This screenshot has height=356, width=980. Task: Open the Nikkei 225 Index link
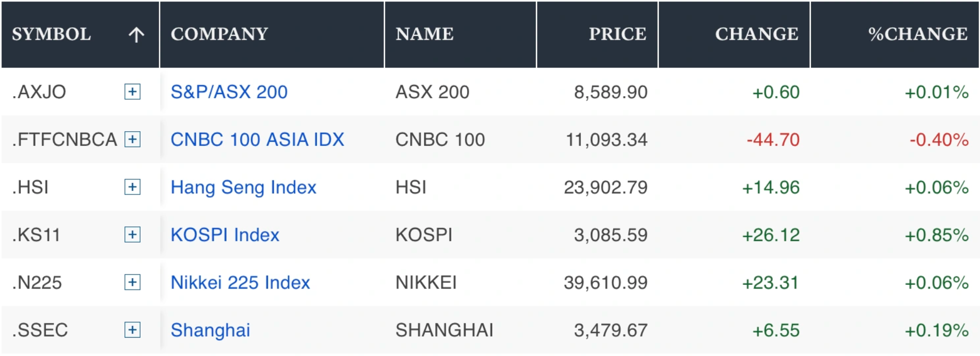[x=240, y=282]
